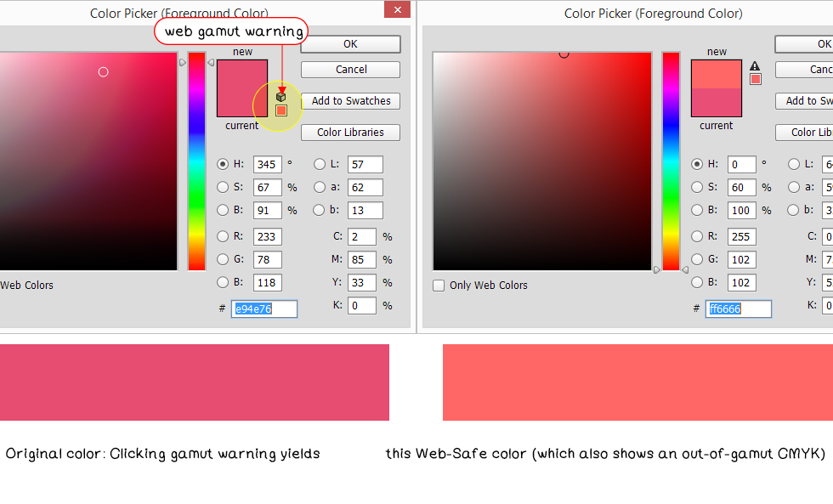This screenshot has height=504, width=833.
Task: Click the K field in the left dialog
Action: 362,305
